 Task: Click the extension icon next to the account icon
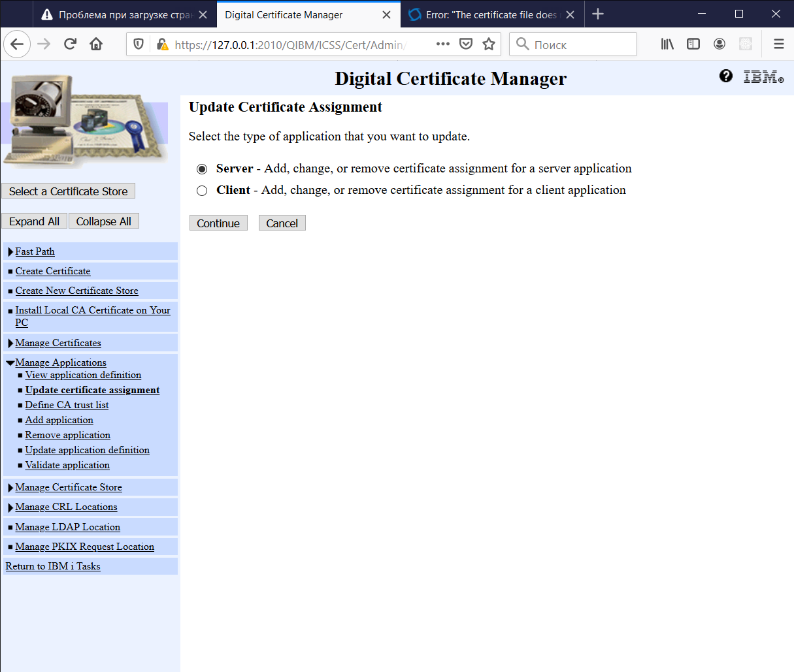tap(746, 44)
